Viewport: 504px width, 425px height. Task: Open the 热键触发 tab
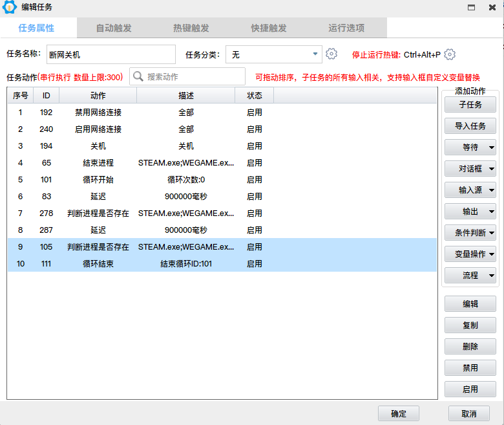click(191, 28)
